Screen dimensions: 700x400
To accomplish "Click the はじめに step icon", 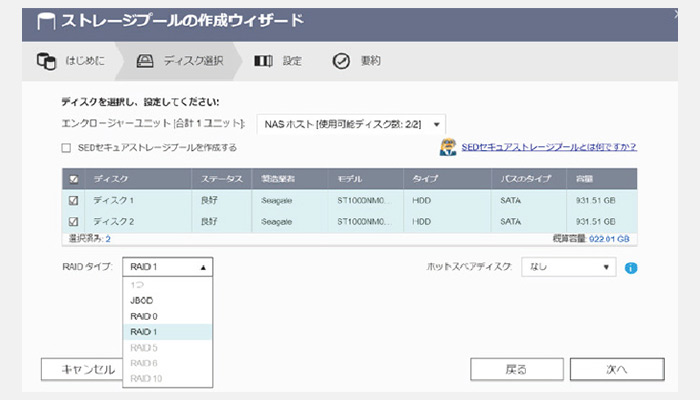I will click(46, 61).
